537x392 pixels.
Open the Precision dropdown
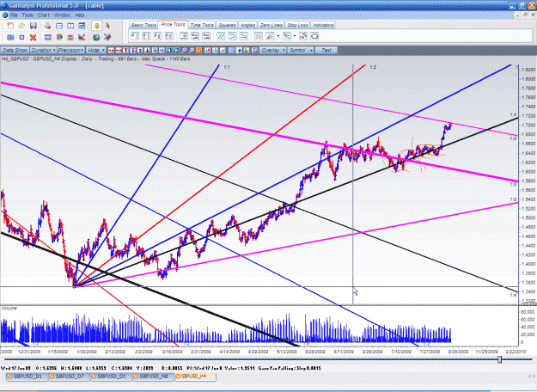click(70, 51)
